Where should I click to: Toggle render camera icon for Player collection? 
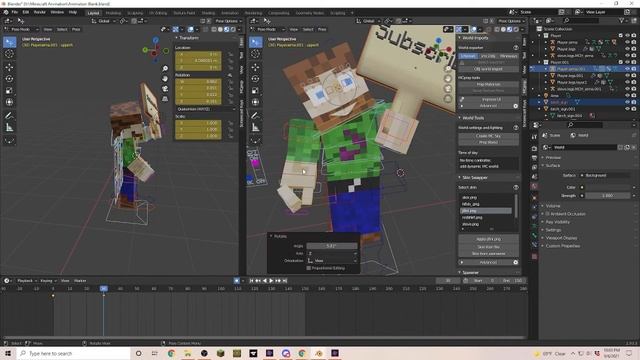(633, 36)
